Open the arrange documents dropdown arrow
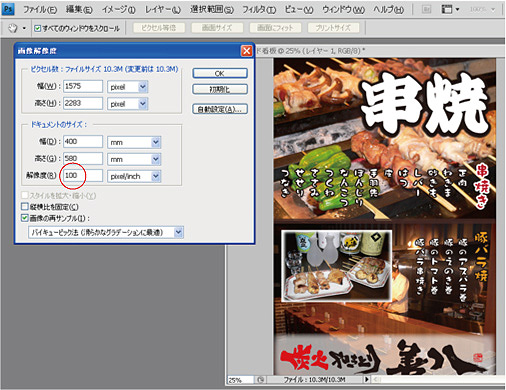The width and height of the screenshot is (506, 390). point(457,9)
